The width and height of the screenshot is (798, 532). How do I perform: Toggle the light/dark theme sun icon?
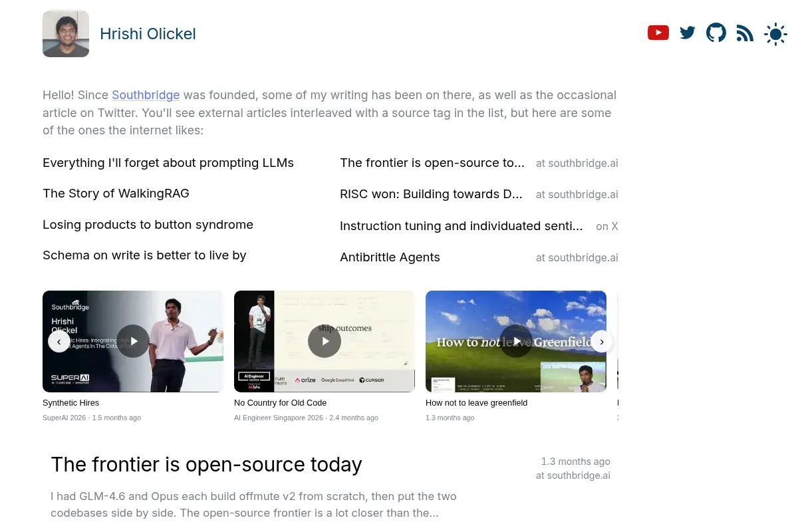[775, 34]
